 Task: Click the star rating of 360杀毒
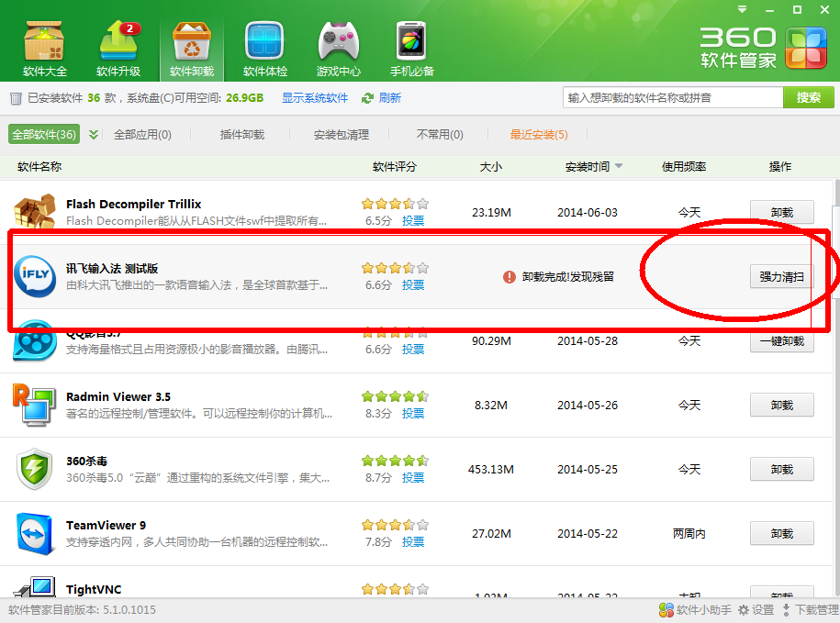[396, 461]
